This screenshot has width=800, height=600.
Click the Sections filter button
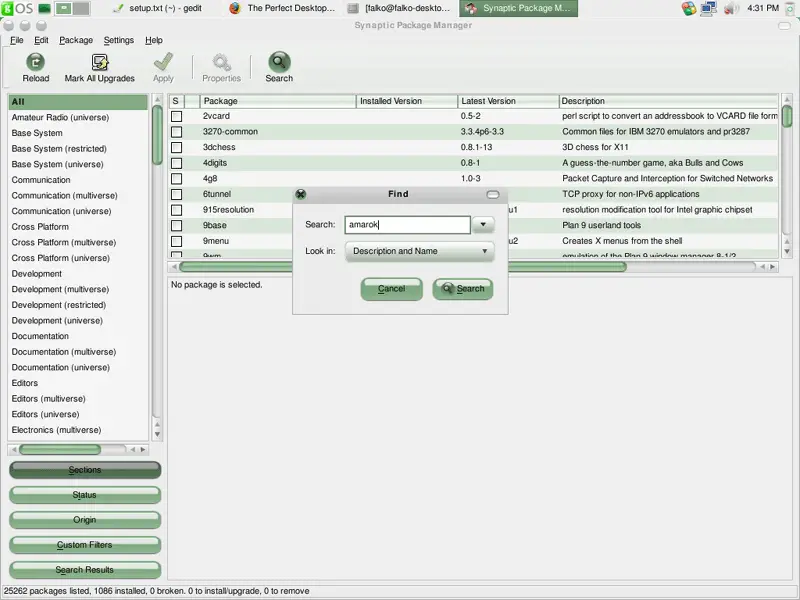click(x=85, y=470)
